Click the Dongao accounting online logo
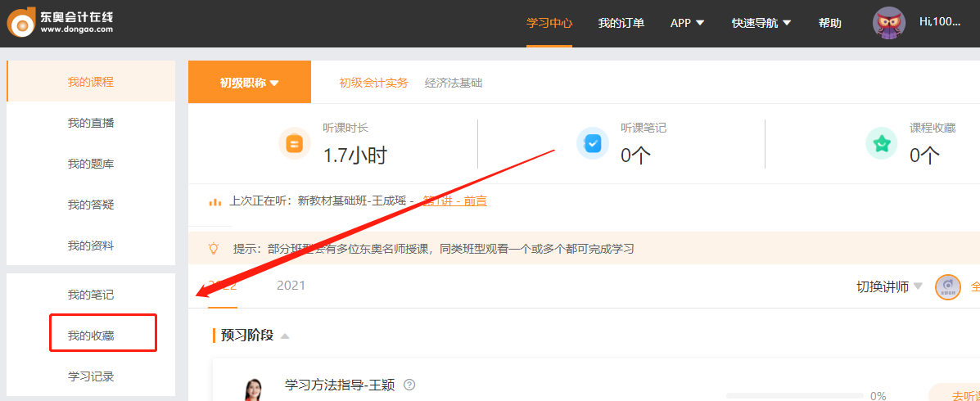This screenshot has width=980, height=401. [60, 22]
